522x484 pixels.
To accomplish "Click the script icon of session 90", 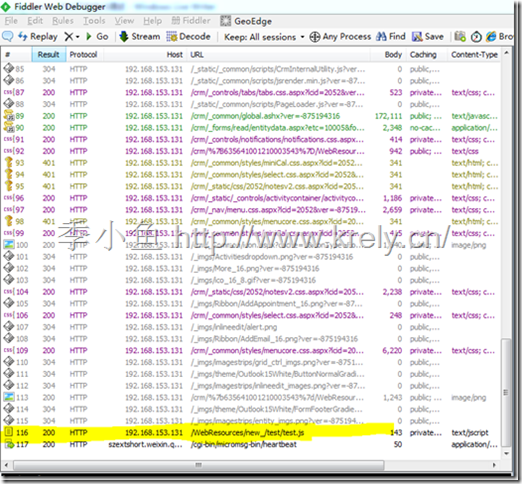I will pos(8,127).
